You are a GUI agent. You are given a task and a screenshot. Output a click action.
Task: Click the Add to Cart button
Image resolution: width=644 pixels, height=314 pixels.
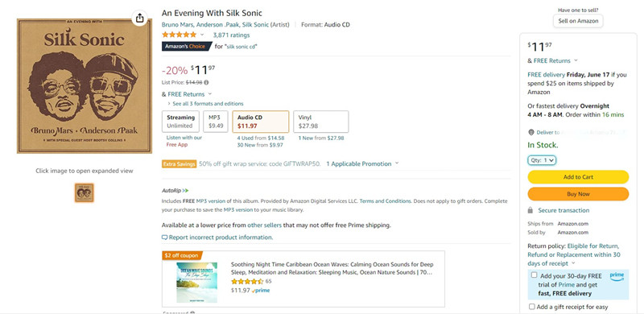578,177
